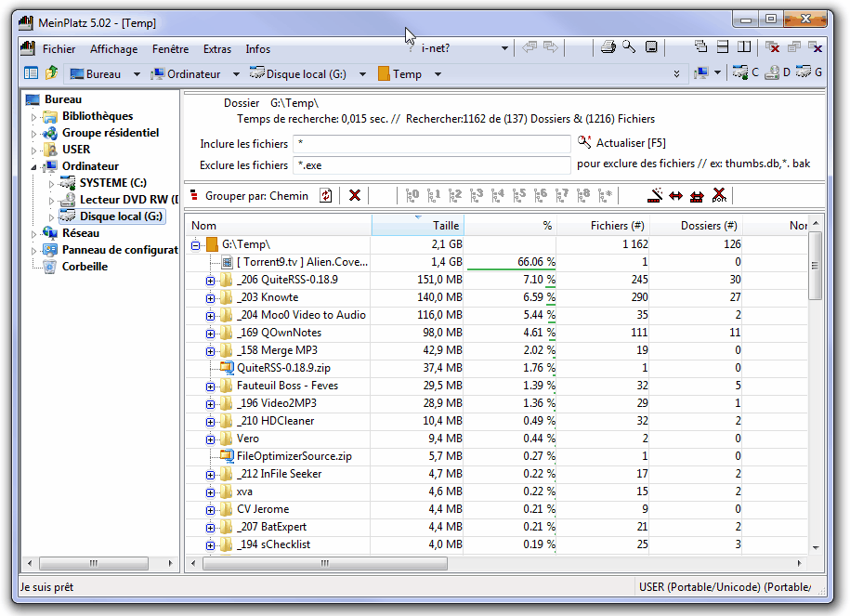Viewport: 850px width, 616px height.
Task: Sort by the Fichiers (#) column header
Action: [603, 226]
